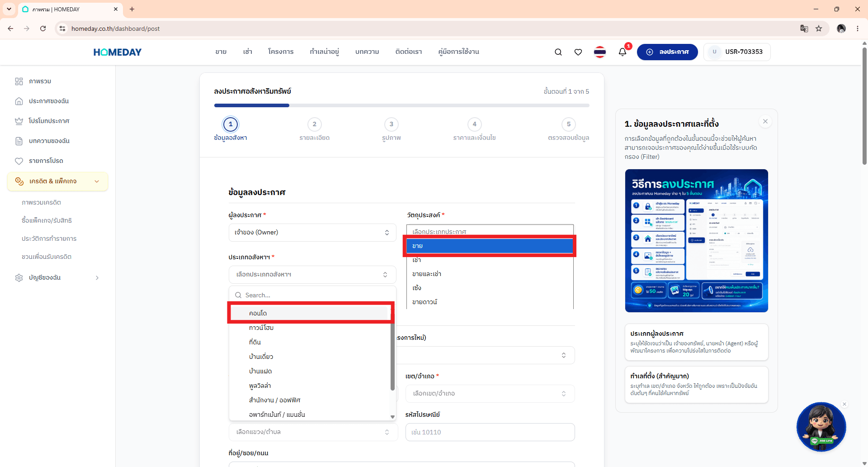This screenshot has height=467, width=868.
Task: Open ภาพรวม overview in sidebar
Action: 40,81
